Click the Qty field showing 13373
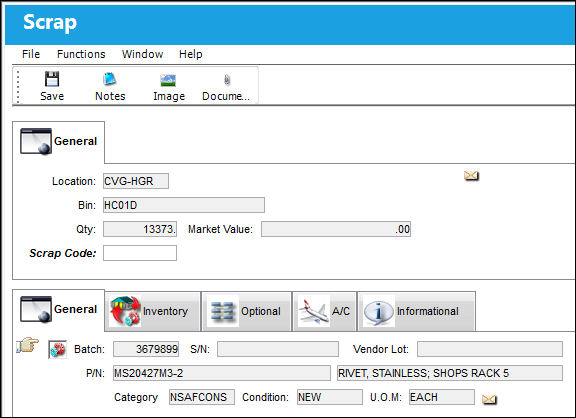This screenshot has height=418, width=576. pos(140,229)
